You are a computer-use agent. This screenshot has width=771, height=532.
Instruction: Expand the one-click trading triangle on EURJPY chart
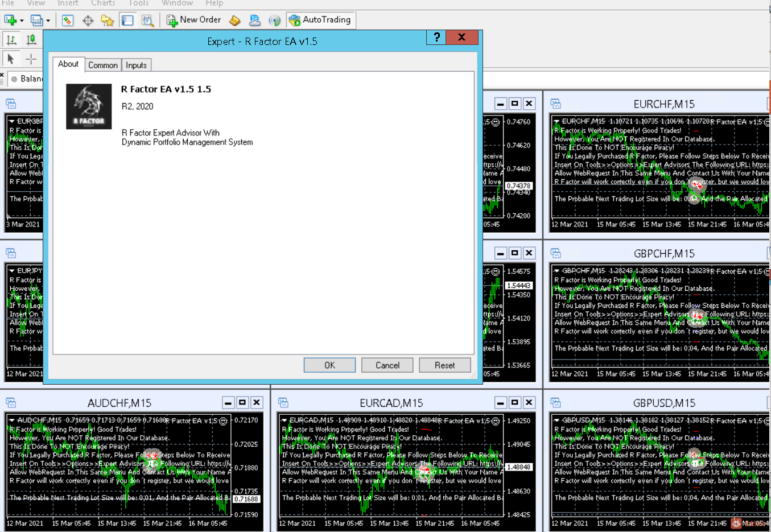[12, 271]
